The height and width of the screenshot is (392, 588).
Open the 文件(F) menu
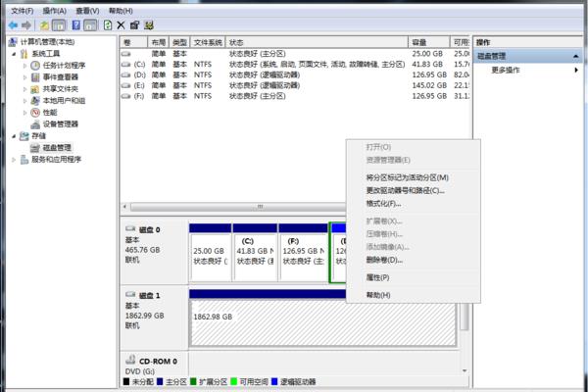[x=22, y=11]
